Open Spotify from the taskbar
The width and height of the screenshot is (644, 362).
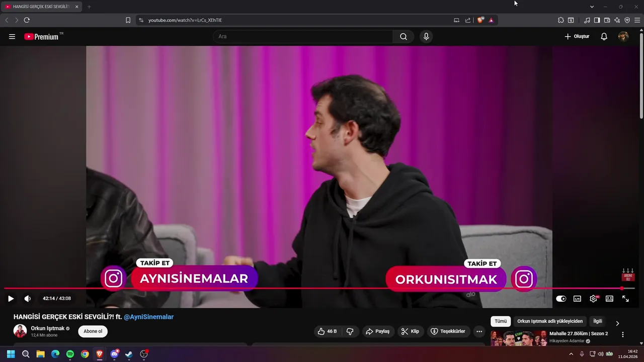pyautogui.click(x=70, y=354)
